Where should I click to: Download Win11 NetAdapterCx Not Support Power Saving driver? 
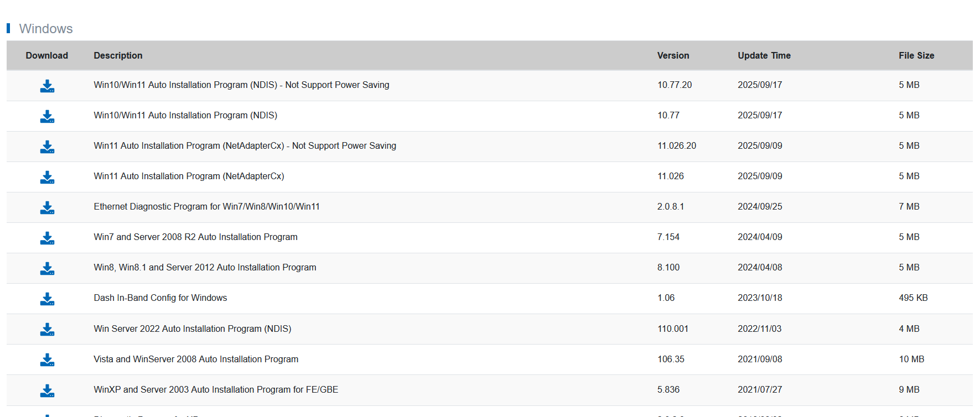pos(47,147)
